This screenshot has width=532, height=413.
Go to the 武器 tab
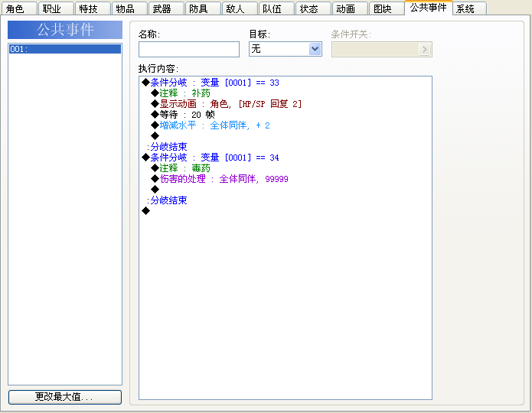point(166,8)
